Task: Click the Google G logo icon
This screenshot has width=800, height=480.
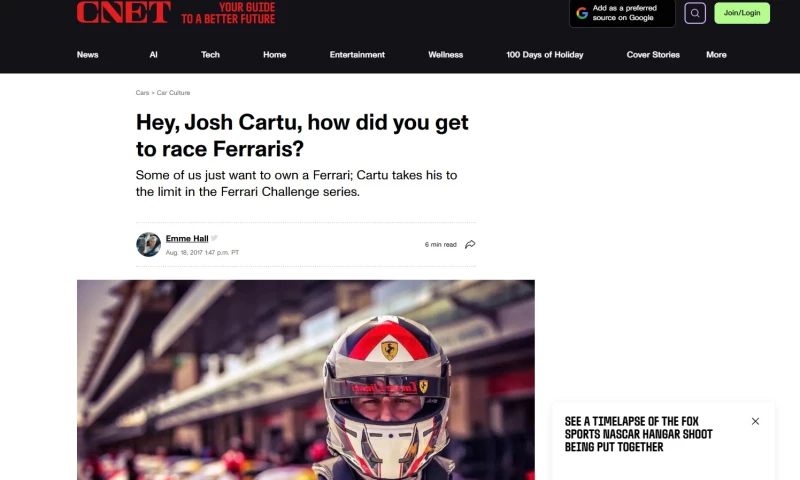Action: tap(582, 13)
